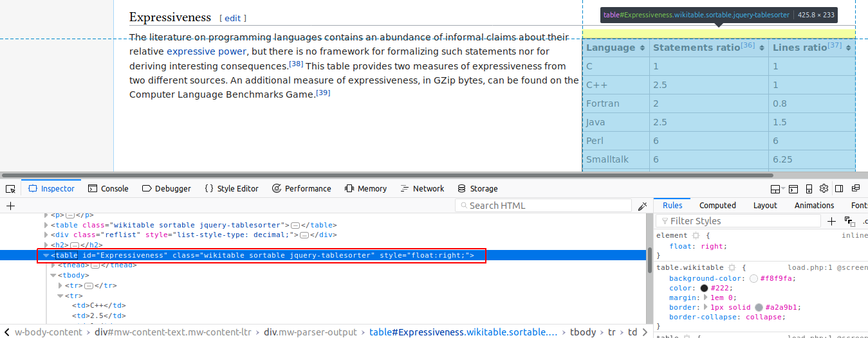Toggle pseudo-class panel icon
The image size is (868, 338).
(x=849, y=221)
